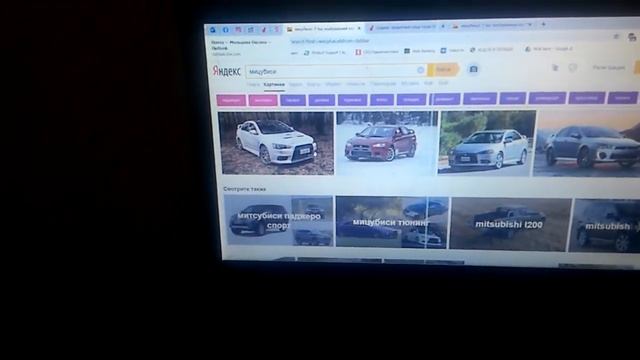Switch to the pinned Facebook tab
Image resolution: width=640 pixels, height=360 pixels.
coord(225,30)
